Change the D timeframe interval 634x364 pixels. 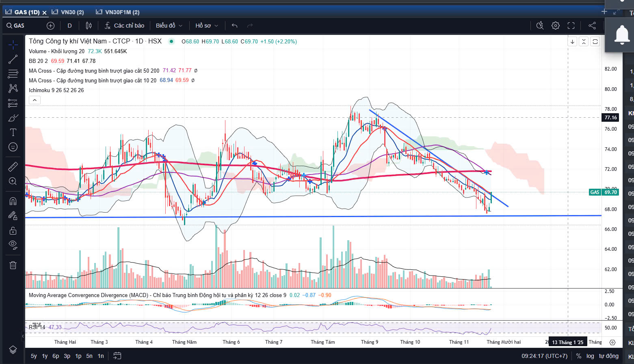click(69, 26)
